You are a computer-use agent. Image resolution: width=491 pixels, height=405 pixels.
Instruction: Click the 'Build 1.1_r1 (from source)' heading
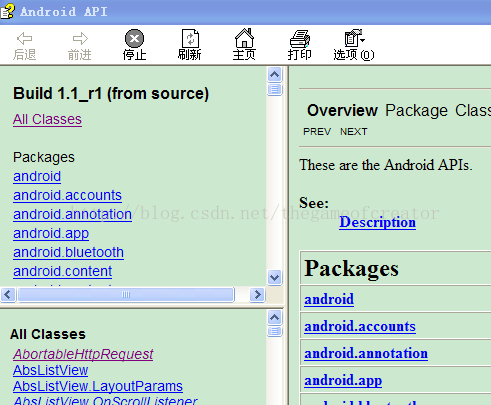(111, 94)
